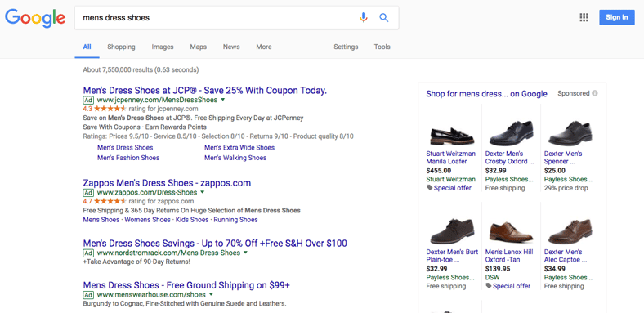This screenshot has height=313, width=644.
Task: Open 'Zappos Men's Dress Shoes' ad headline
Action: point(167,183)
